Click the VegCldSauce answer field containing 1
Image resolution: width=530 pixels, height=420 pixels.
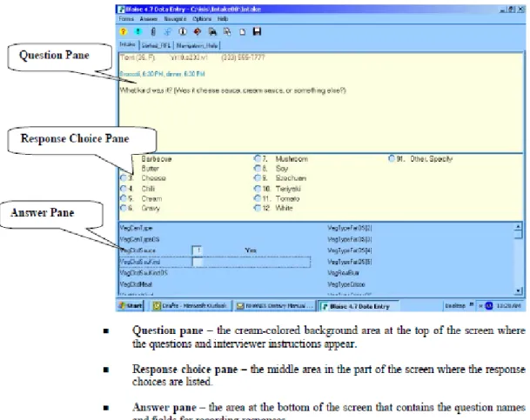click(x=197, y=250)
